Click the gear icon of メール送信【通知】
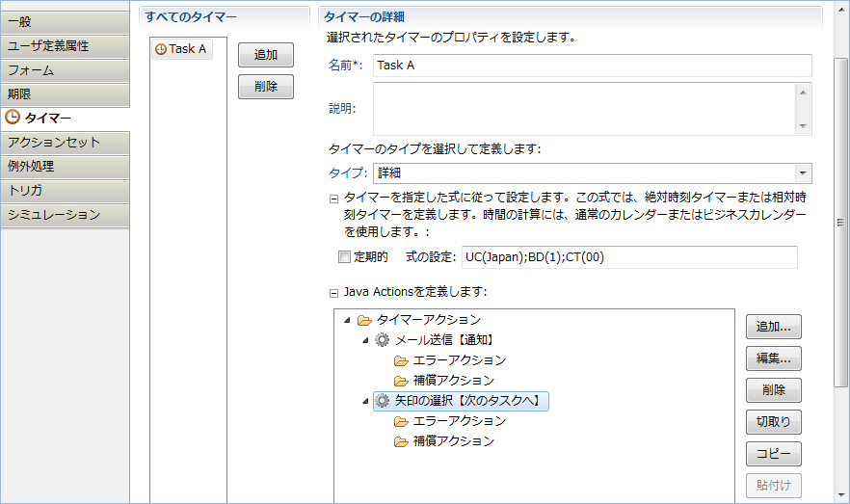This screenshot has width=850, height=504. pos(383,340)
